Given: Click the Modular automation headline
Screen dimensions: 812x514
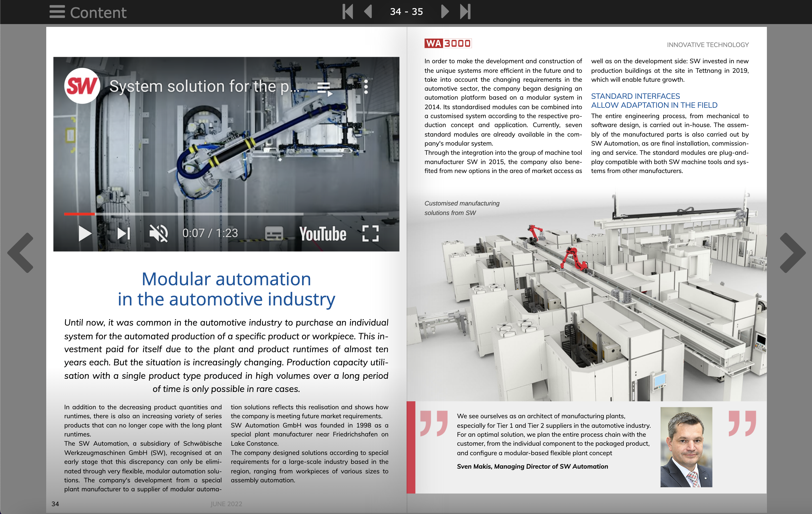Looking at the screenshot, I should tap(226, 289).
